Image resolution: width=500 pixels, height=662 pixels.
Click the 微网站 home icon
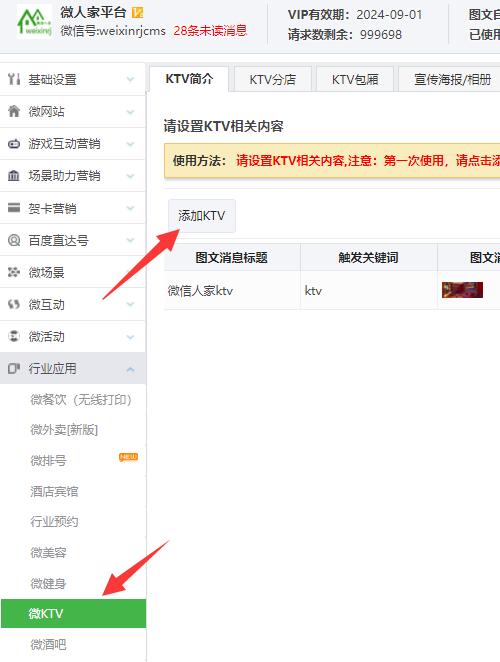14,111
